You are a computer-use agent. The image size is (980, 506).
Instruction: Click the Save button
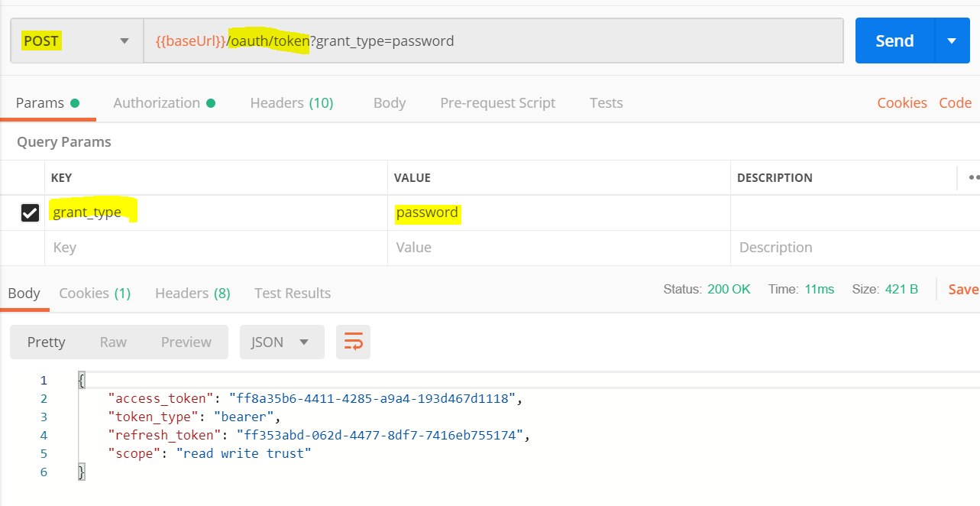click(x=964, y=289)
